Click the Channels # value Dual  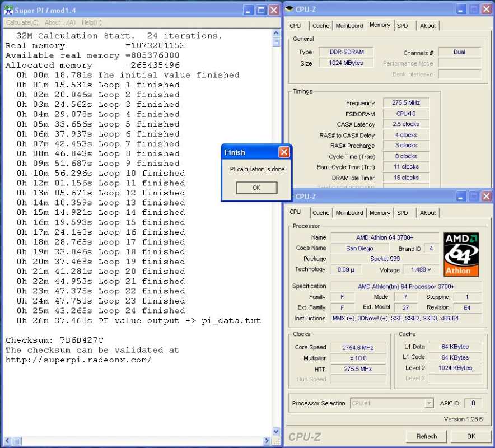tap(460, 52)
